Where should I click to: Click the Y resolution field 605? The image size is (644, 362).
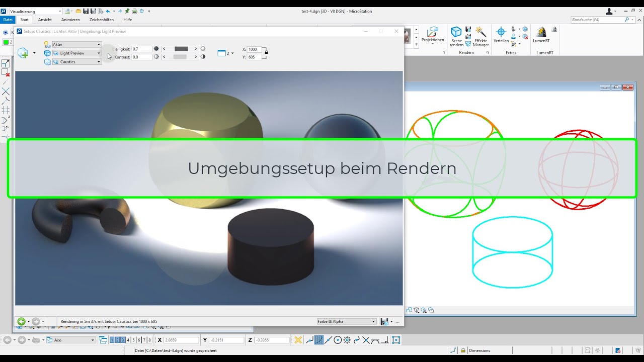point(255,57)
